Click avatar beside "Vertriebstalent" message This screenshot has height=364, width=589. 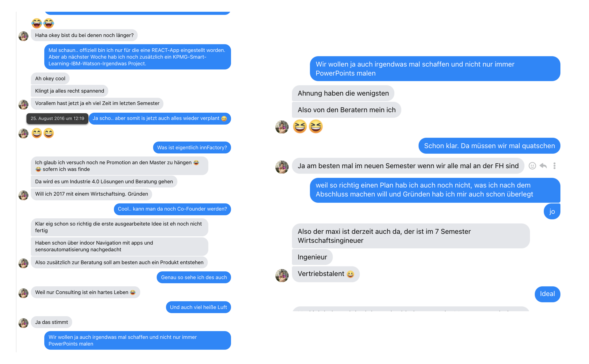tap(282, 275)
